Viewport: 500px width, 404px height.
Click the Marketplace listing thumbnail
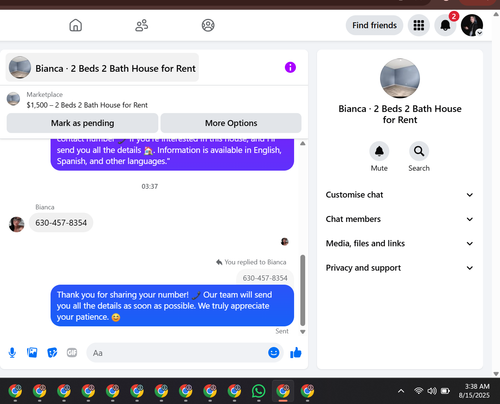[x=13, y=99]
